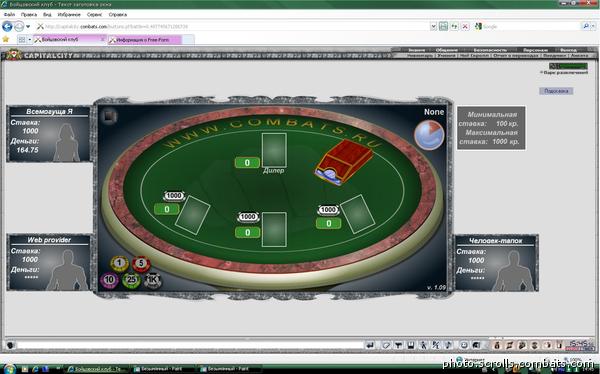
Task: Click the Web provider player avatar
Action: coord(67,270)
